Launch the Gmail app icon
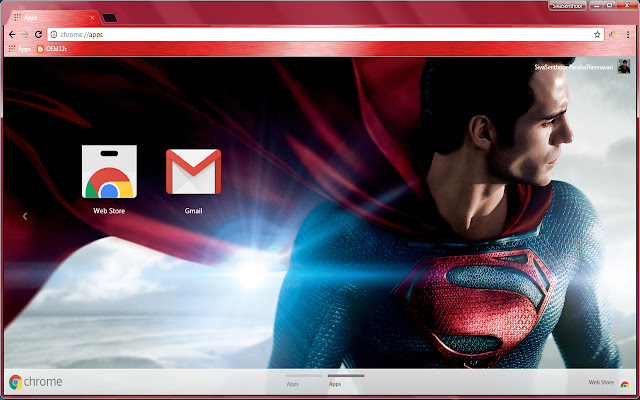This screenshot has width=640, height=400. click(193, 171)
